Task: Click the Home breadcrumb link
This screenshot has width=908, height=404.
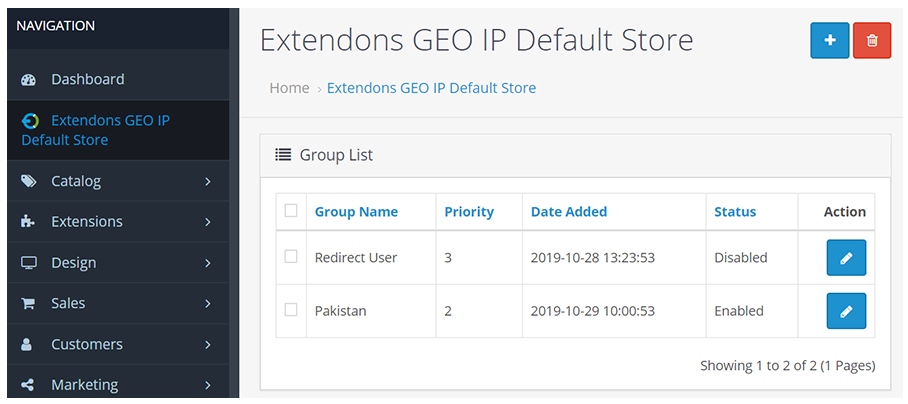Action: pos(290,88)
